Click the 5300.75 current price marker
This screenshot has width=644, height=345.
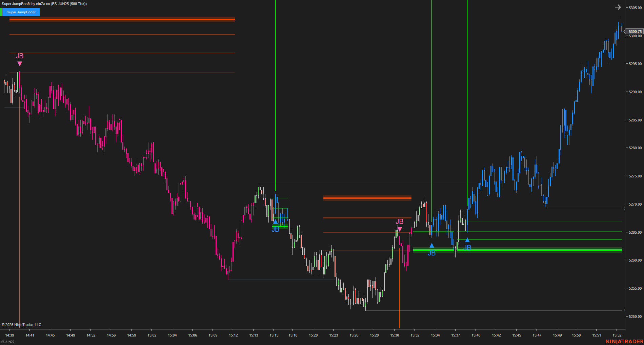coord(635,32)
